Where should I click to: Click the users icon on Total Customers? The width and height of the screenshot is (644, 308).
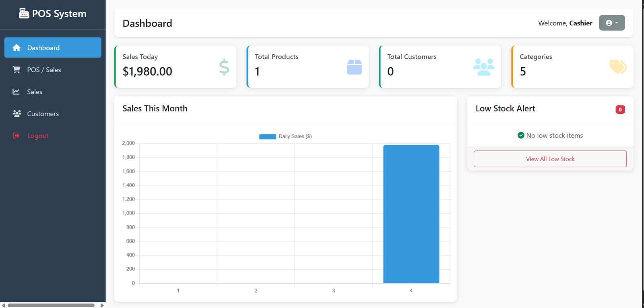tap(483, 67)
